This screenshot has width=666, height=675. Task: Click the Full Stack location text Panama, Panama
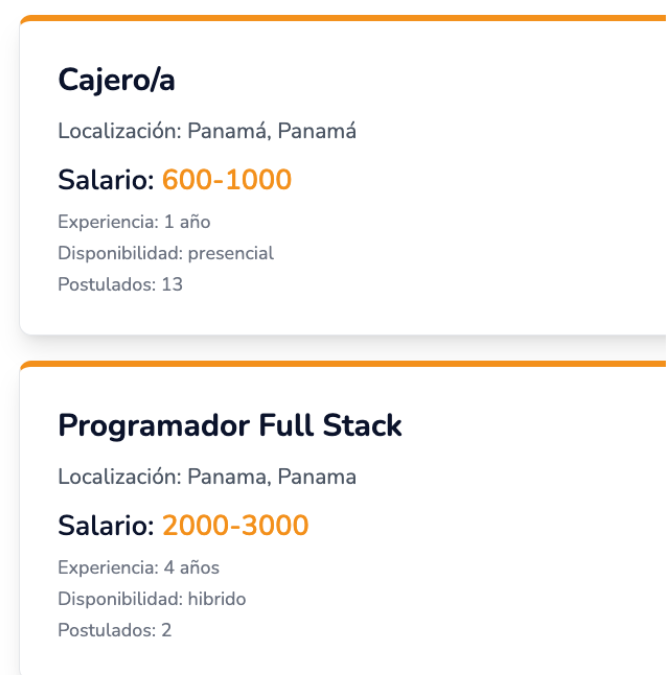click(270, 477)
